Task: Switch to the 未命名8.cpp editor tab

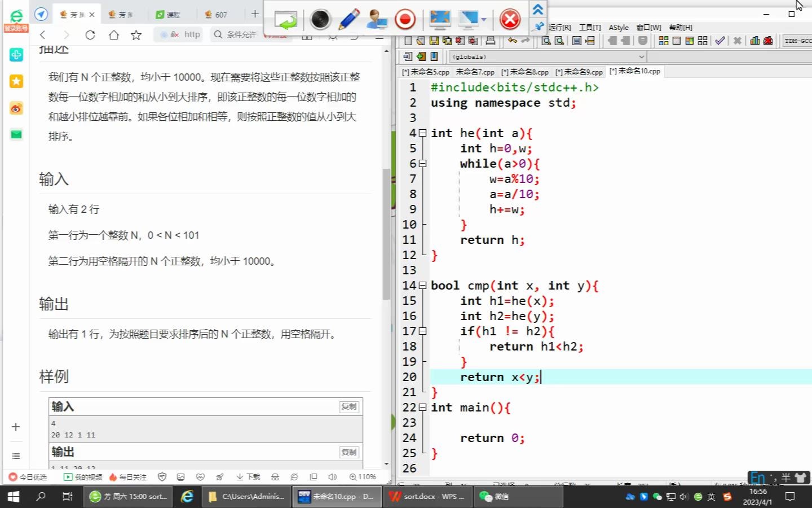Action: click(525, 72)
